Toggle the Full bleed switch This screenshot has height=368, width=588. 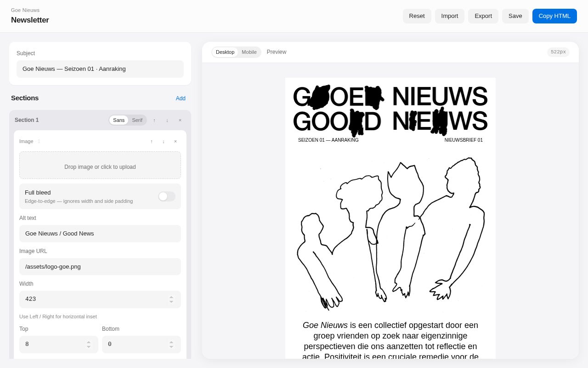click(x=167, y=196)
